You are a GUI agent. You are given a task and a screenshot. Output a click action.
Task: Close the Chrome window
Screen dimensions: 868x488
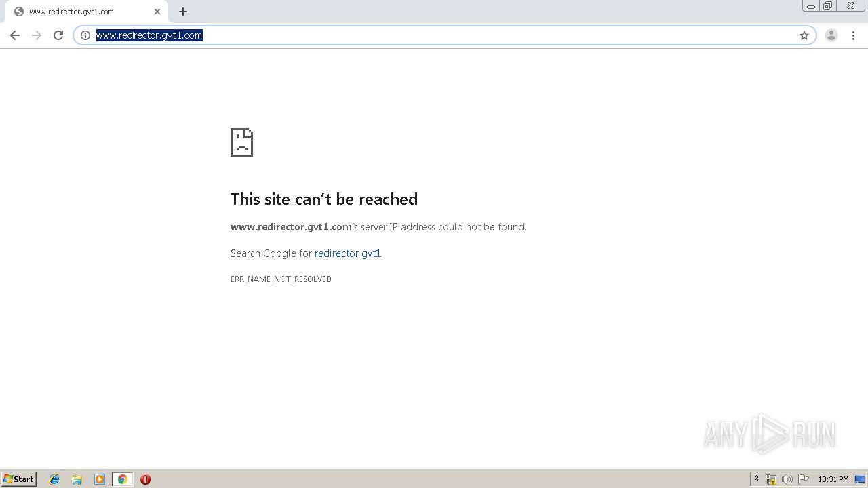point(850,6)
